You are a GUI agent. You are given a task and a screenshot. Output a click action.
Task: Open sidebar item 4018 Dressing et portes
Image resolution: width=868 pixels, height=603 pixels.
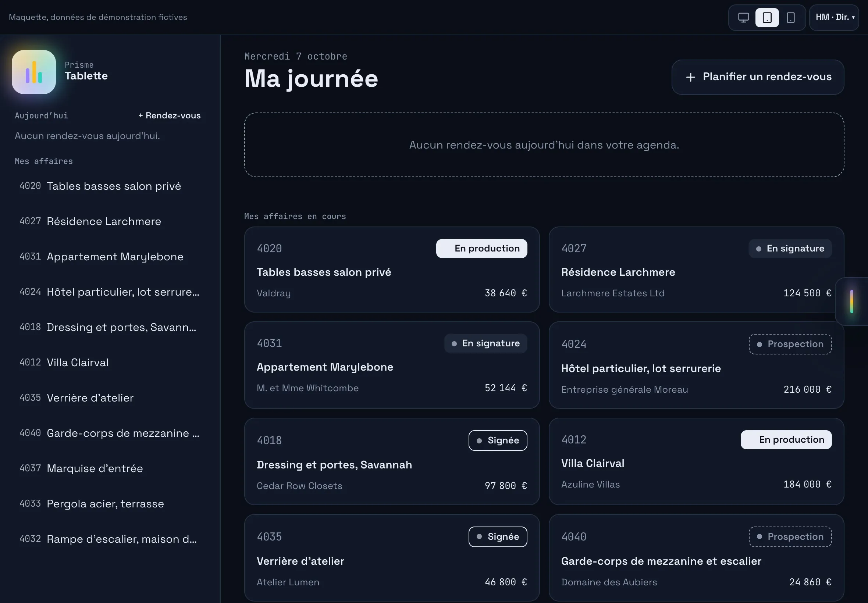110,327
